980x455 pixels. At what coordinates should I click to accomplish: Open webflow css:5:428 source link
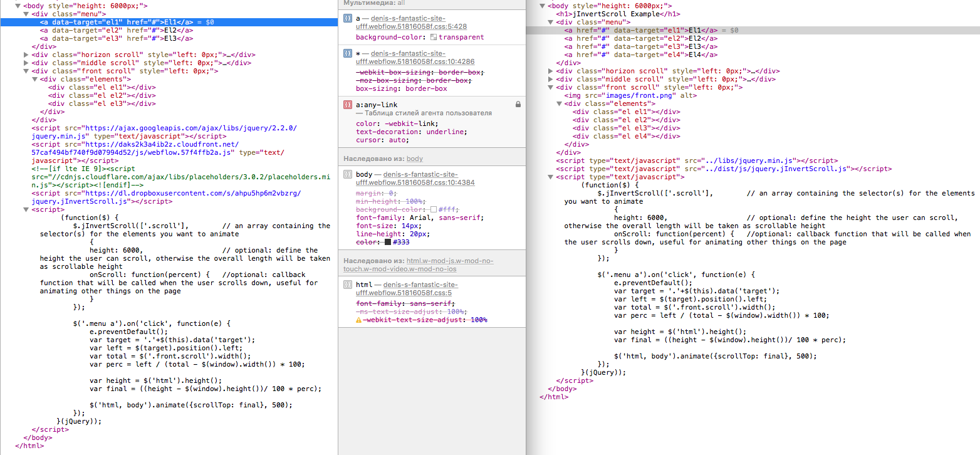[x=411, y=23]
